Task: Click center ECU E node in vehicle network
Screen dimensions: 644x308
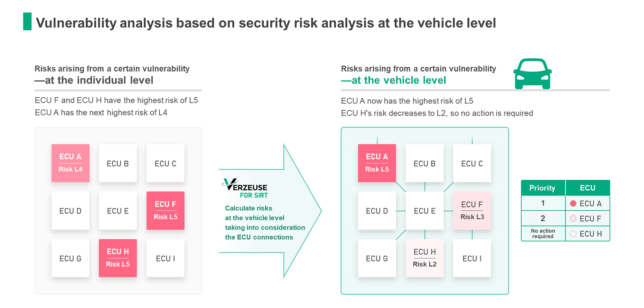Action: [425, 211]
